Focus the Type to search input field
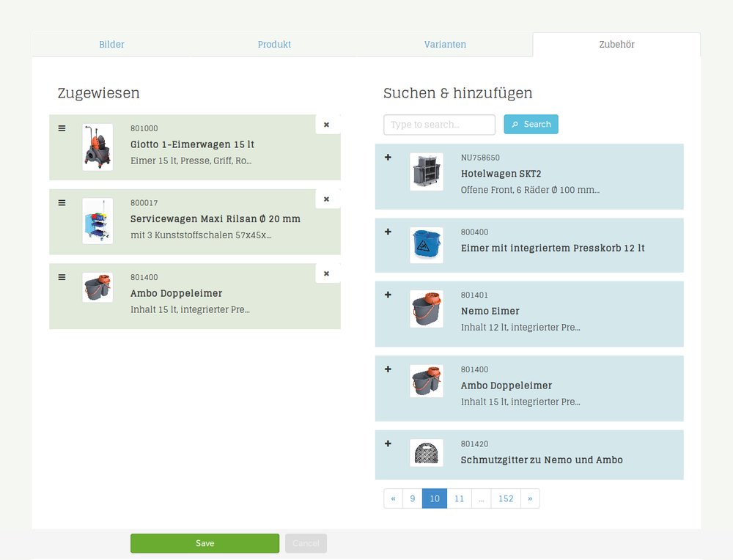This screenshot has width=733, height=560. pyautogui.click(x=438, y=124)
